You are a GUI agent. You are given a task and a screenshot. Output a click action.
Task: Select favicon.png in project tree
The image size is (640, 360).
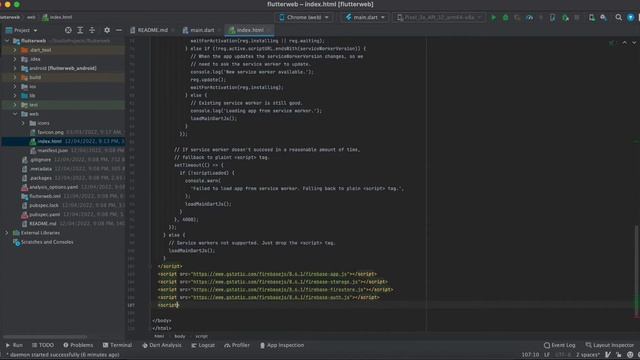50,132
